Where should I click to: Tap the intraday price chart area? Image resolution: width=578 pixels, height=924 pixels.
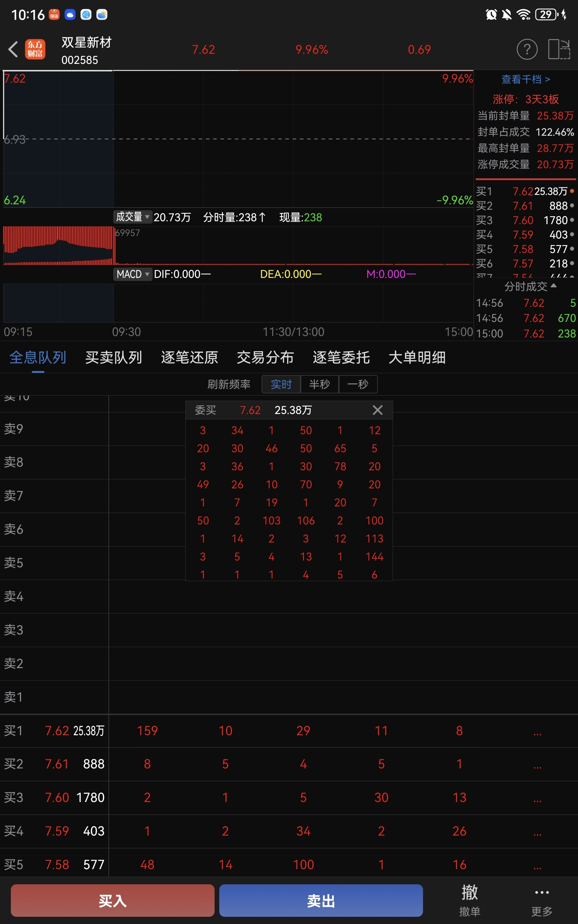click(238, 139)
